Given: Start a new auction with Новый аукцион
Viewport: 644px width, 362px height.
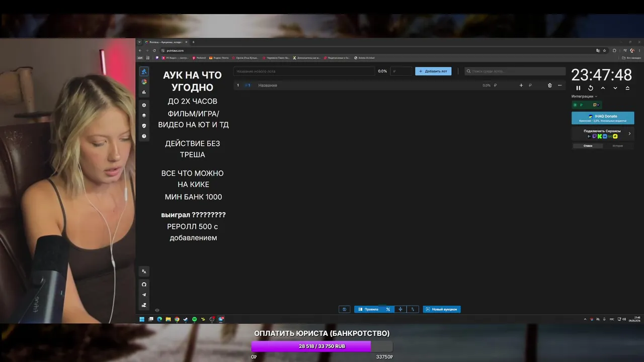Looking at the screenshot, I should (442, 309).
